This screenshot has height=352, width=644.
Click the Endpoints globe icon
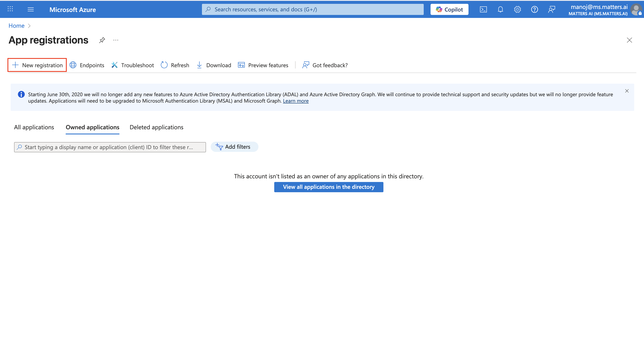tap(73, 65)
